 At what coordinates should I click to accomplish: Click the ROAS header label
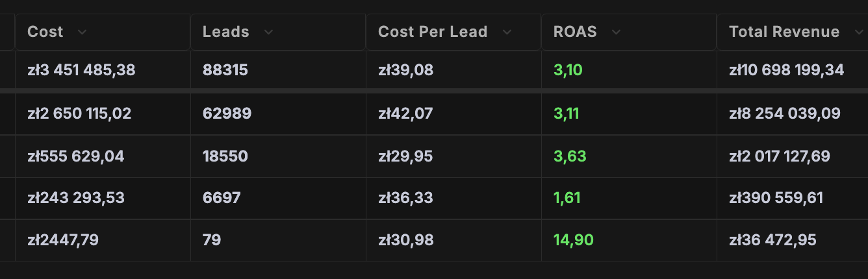click(x=575, y=32)
